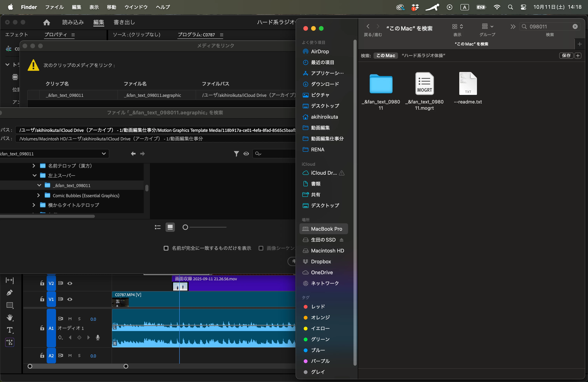The width and height of the screenshot is (588, 382).
Task: Click the filter funnel icon in media browser
Action: click(236, 154)
